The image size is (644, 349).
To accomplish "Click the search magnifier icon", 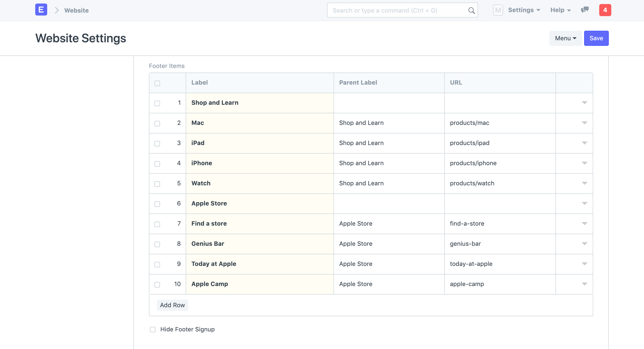I will (471, 10).
